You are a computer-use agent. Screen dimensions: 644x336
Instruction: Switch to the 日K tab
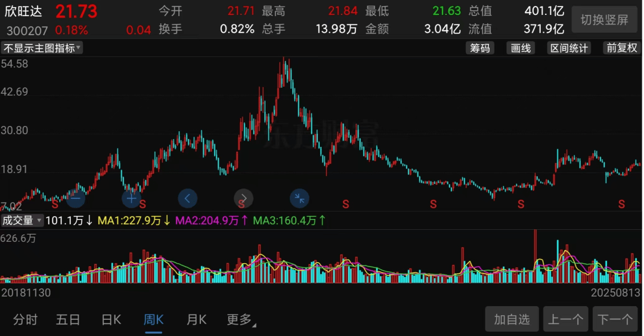point(111,319)
